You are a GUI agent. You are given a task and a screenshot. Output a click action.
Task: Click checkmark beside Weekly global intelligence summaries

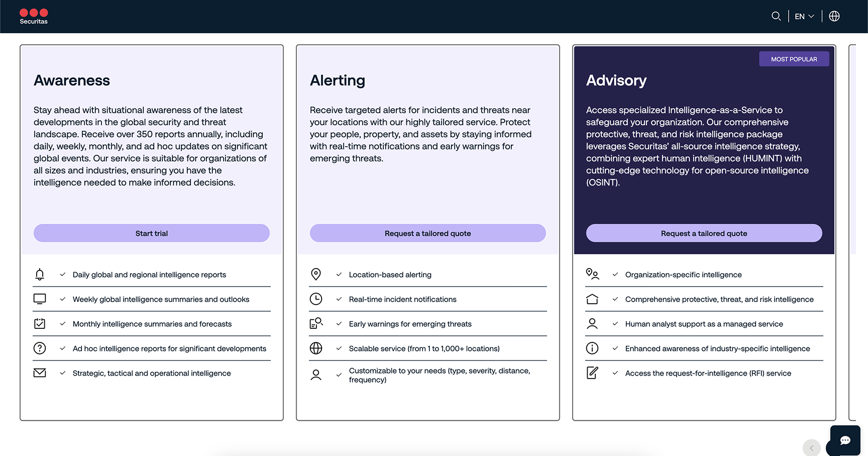click(x=63, y=299)
